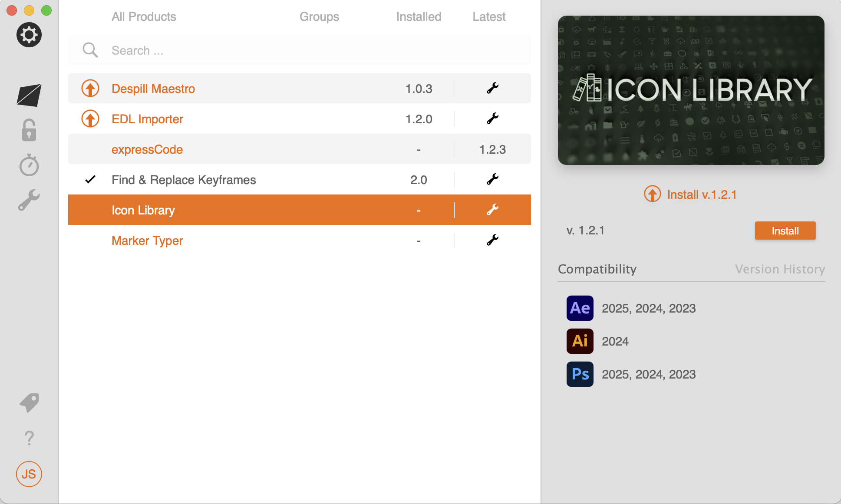Image resolution: width=841 pixels, height=504 pixels.
Task: Click the Installed column header
Action: (419, 17)
